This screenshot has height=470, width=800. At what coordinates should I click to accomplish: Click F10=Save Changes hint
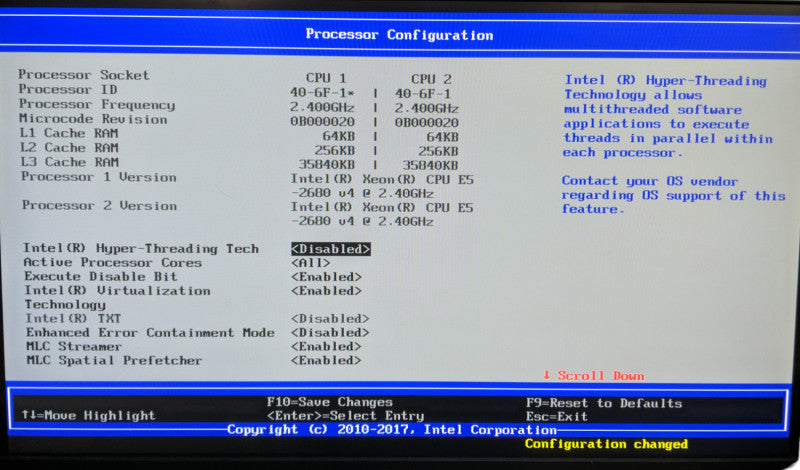[x=330, y=402]
